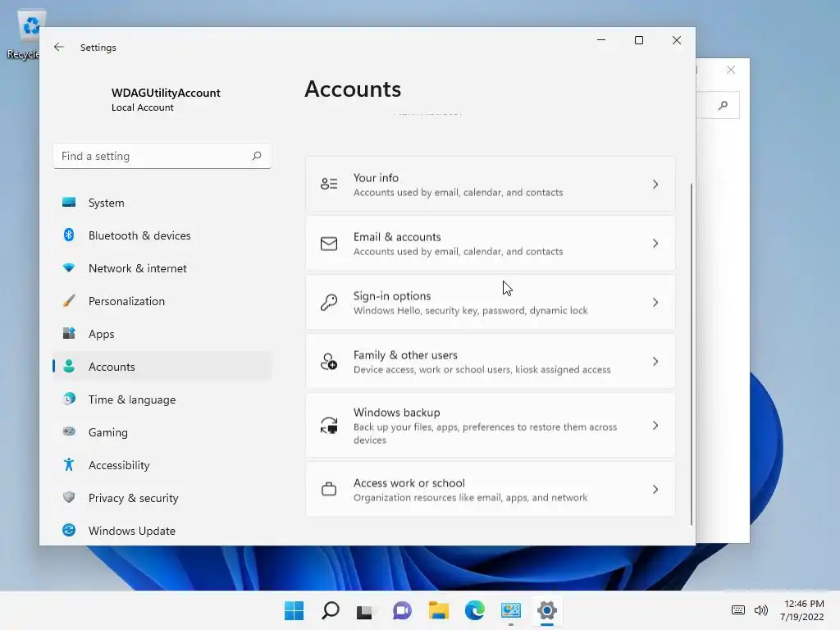Open taskbar Search magnifier
This screenshot has width=840, height=630.
[x=330, y=610]
